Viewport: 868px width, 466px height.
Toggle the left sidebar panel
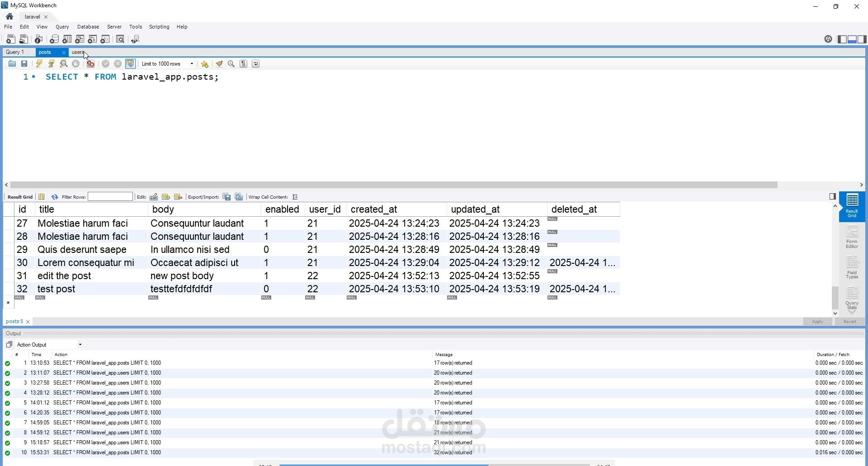[x=842, y=39]
